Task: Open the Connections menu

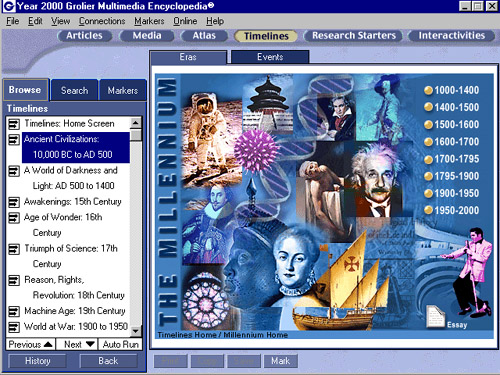Action: (102, 21)
